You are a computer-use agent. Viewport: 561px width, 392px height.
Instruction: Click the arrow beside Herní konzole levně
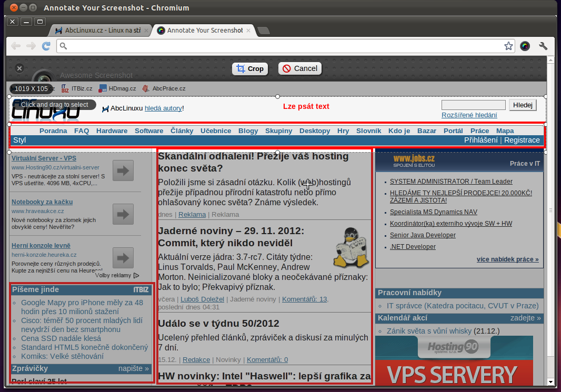(123, 258)
